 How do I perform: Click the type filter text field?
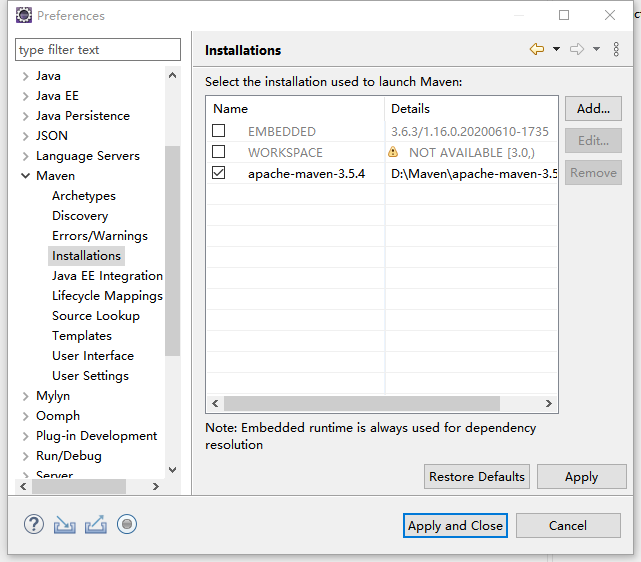pos(98,50)
